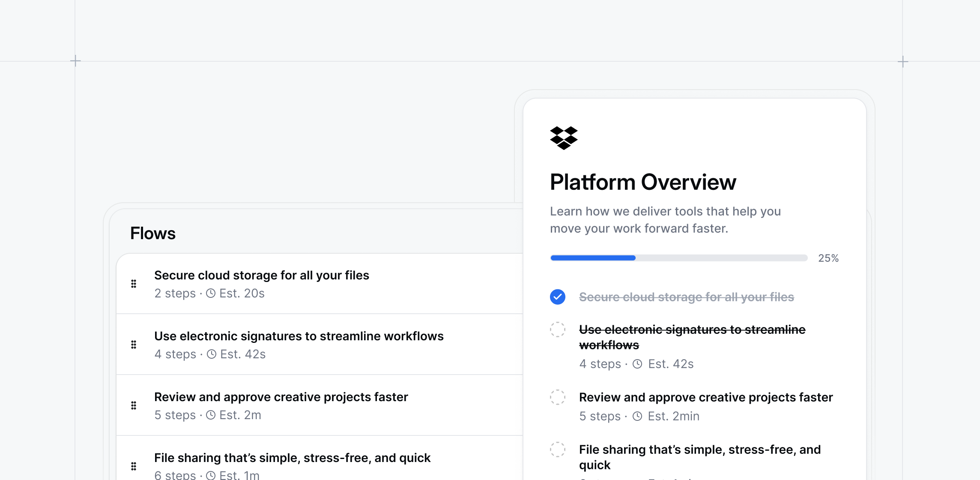Click clock icon beside Est. 1m
980x480 pixels.
pos(211,475)
